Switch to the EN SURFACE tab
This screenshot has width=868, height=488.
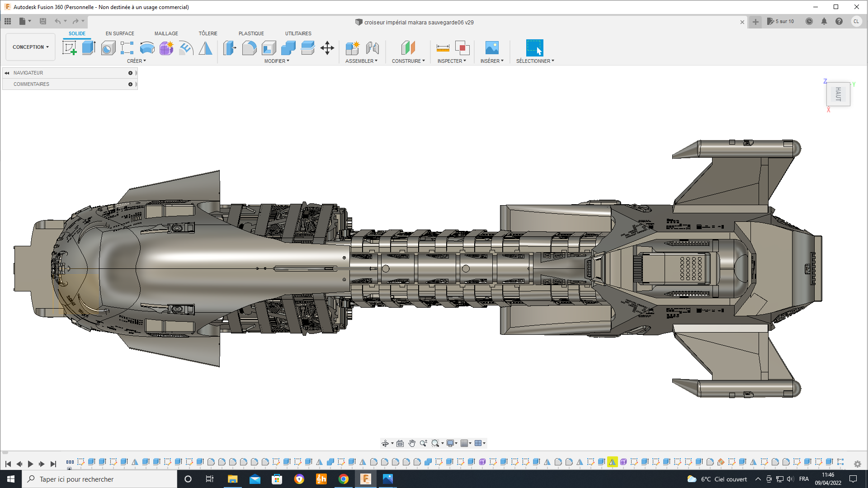click(x=120, y=33)
